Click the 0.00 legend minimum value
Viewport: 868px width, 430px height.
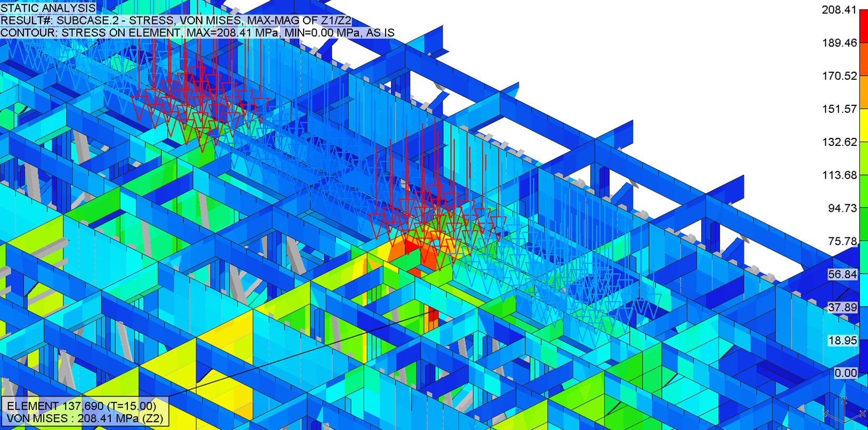845,373
